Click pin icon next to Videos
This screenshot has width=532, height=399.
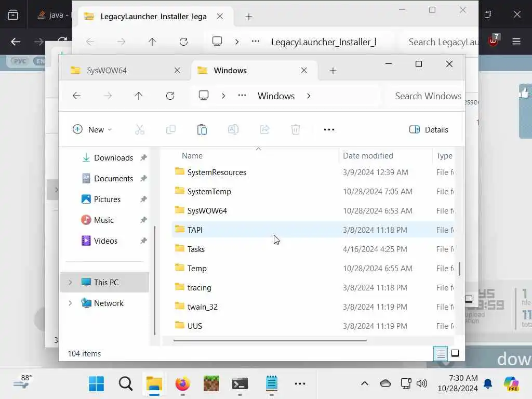[143, 241]
